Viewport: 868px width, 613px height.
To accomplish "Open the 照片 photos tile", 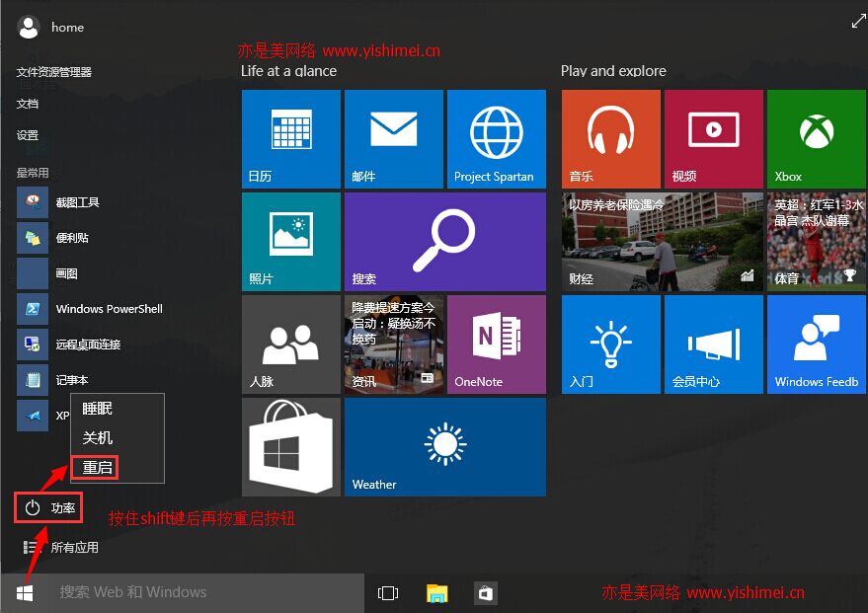I will coord(291,242).
